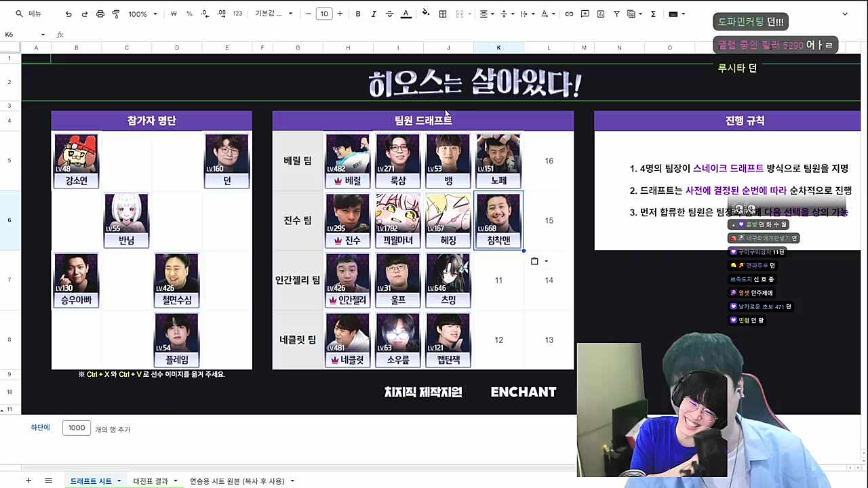Apply the won currency format
The image size is (868, 488).
(x=174, y=14)
